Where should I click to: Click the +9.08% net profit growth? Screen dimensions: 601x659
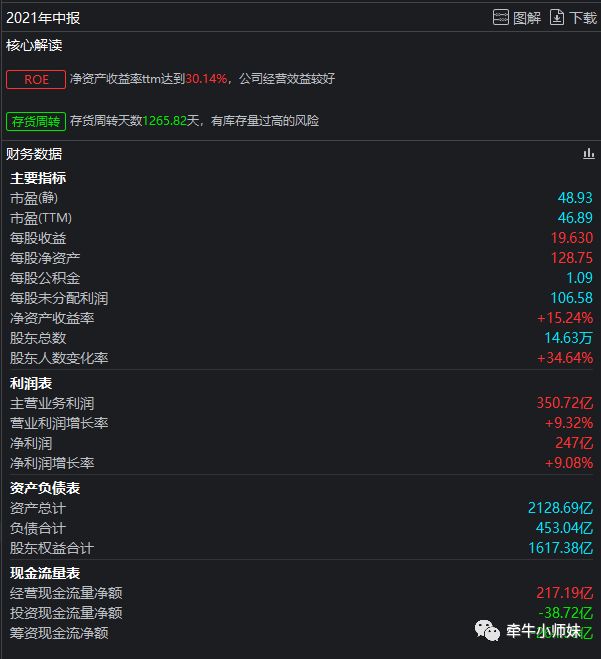tap(569, 463)
